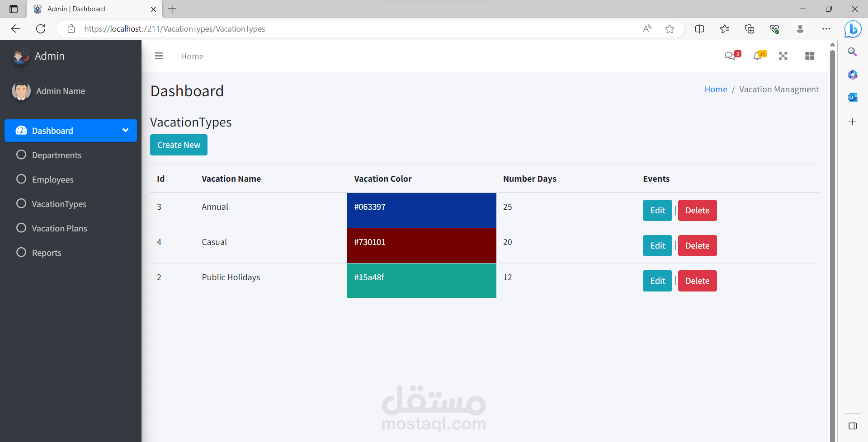
Task: Edit the Public Holidays vacation type
Action: (x=657, y=281)
